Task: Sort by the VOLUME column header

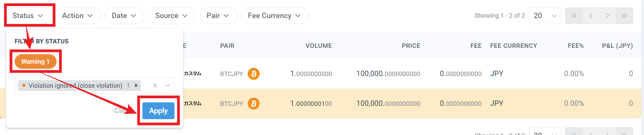Action: (x=319, y=46)
